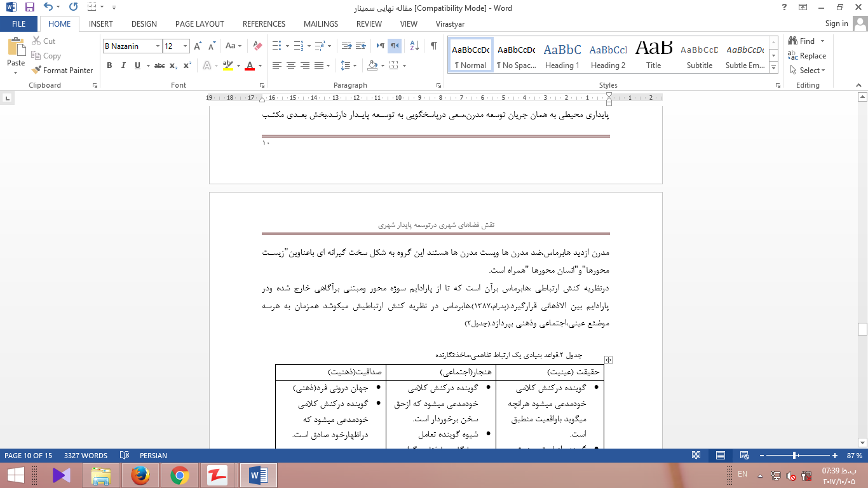This screenshot has width=868, height=488.
Task: Click Sign in link
Action: tap(836, 24)
